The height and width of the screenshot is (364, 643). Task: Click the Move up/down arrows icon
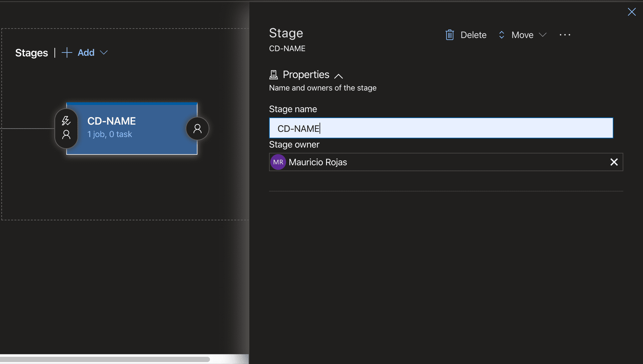tap(501, 35)
